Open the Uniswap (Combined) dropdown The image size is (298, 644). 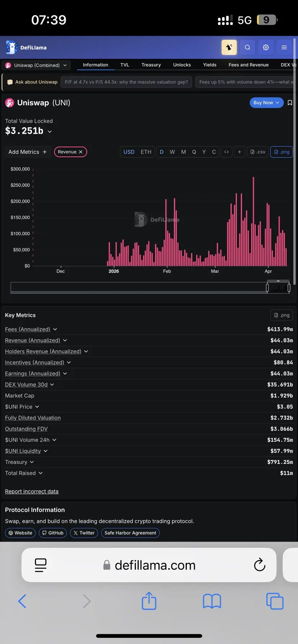click(36, 65)
